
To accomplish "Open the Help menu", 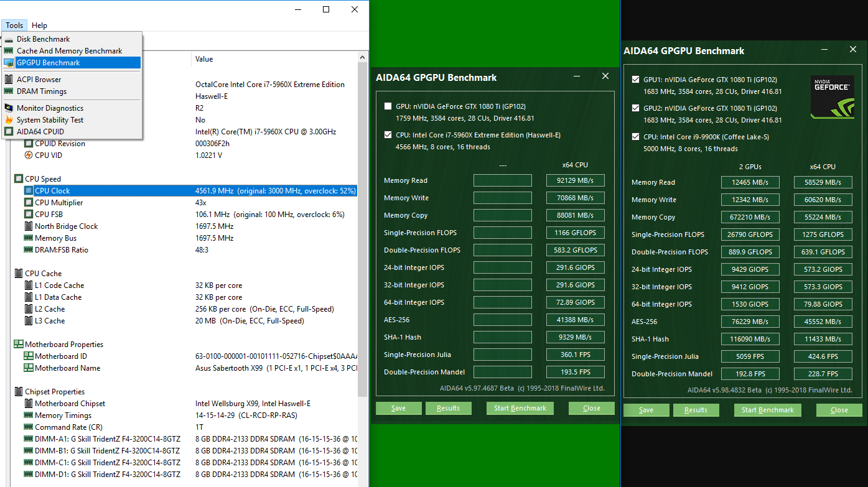I will coord(39,26).
